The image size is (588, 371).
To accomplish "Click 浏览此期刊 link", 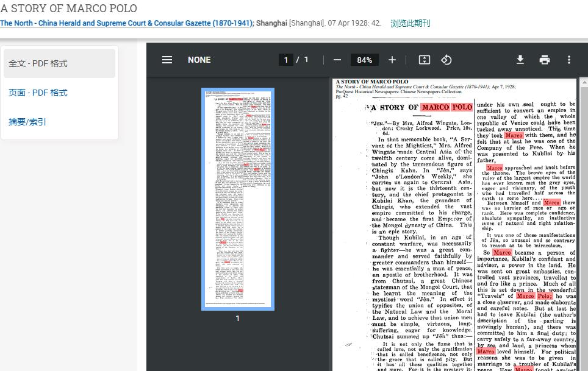I will (410, 23).
